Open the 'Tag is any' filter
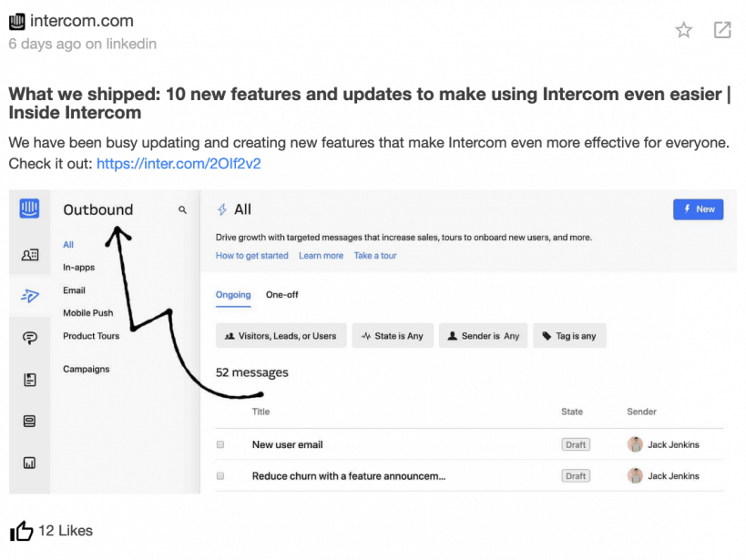Screen dimensions: 746x560 pos(569,336)
